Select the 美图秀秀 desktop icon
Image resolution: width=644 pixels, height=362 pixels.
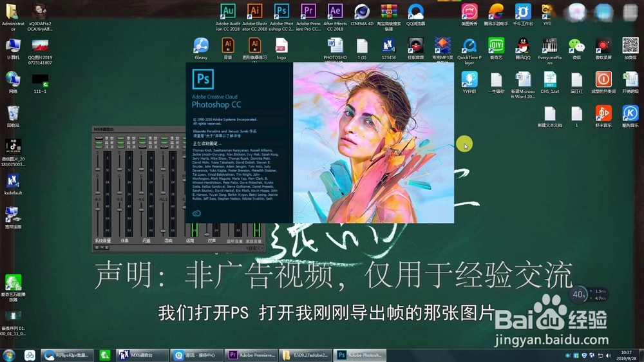pyautogui.click(x=469, y=15)
